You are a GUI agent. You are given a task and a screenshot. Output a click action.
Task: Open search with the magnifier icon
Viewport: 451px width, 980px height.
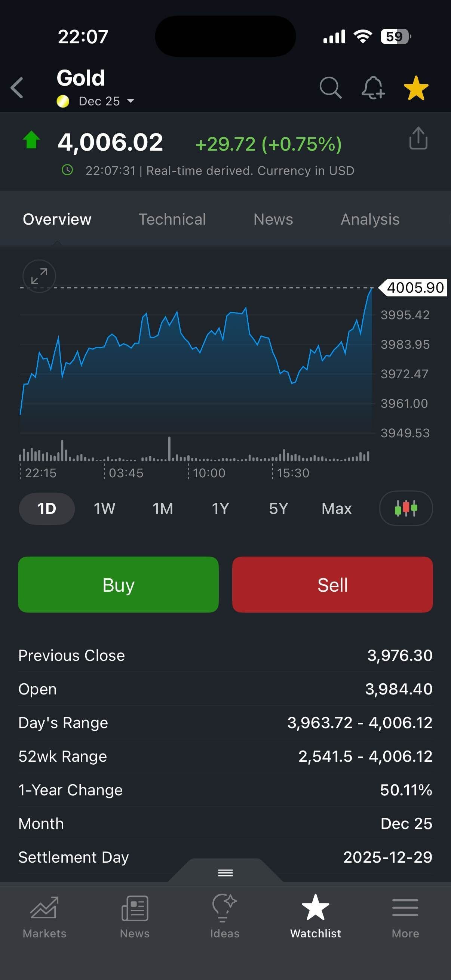click(330, 88)
